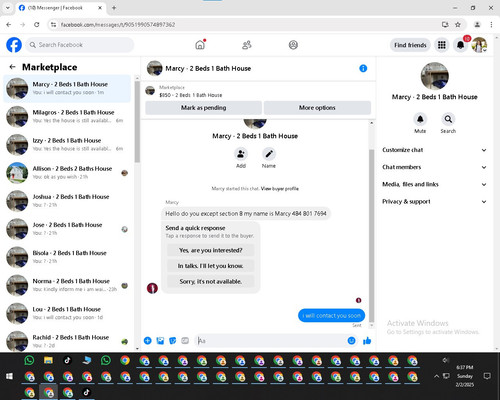Open the Milagros conversation
The width and height of the screenshot is (500, 400).
point(67,116)
